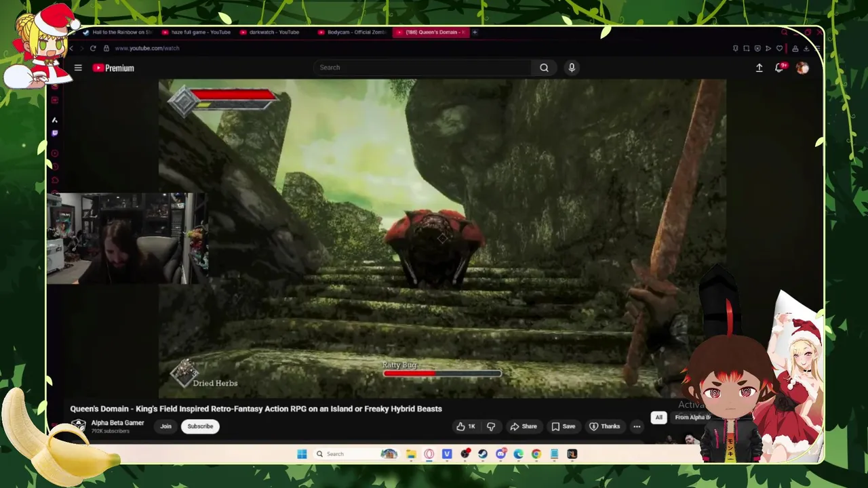Switch to the 'Bodycam - Official Zombi' tab
Screen dimensions: 868x488
353,32
